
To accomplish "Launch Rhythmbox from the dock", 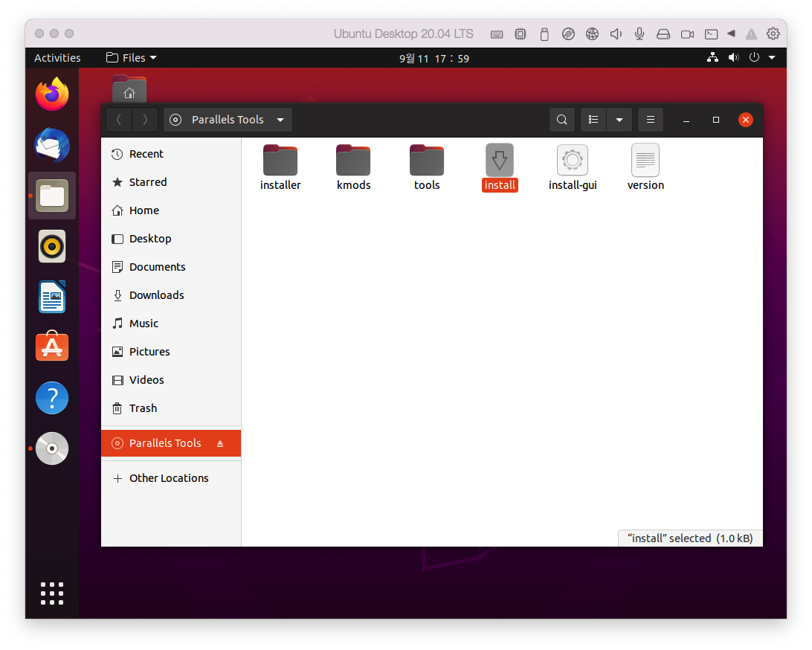I will [x=52, y=246].
